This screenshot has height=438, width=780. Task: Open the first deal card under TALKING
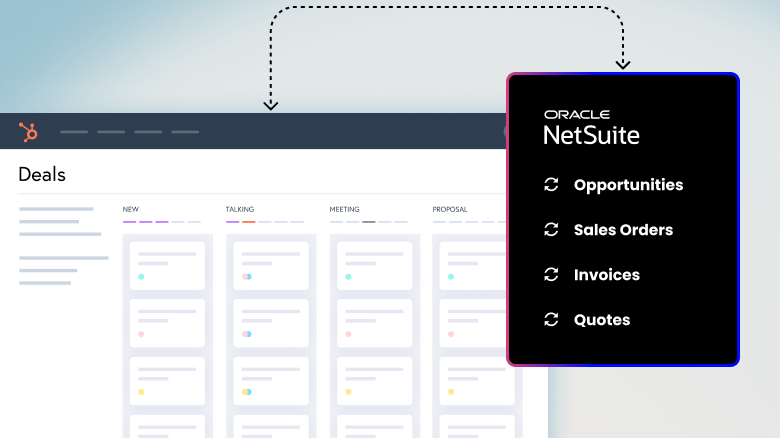click(x=271, y=266)
